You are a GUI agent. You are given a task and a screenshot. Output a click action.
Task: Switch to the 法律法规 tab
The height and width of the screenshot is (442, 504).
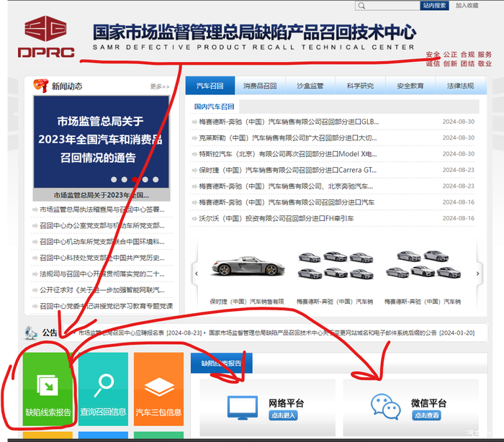tap(460, 86)
